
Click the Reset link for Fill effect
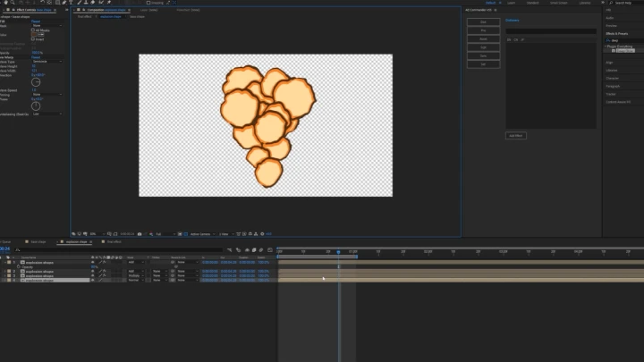pyautogui.click(x=36, y=21)
